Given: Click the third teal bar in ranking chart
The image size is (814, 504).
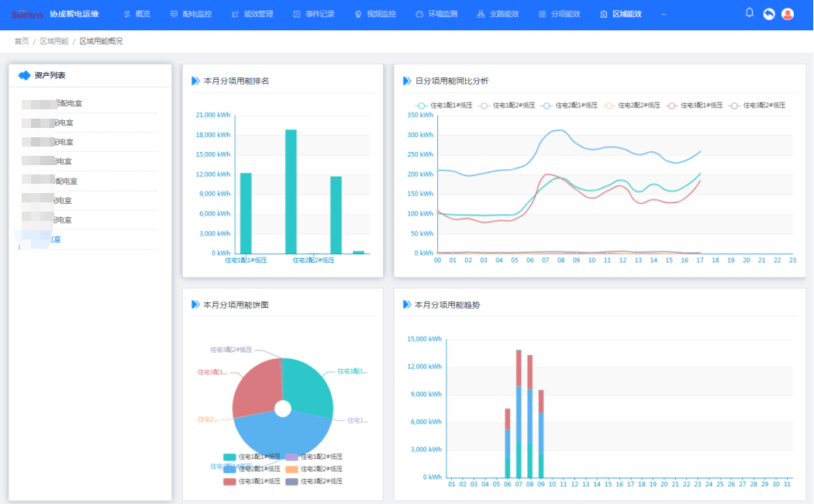Looking at the screenshot, I should pos(336,215).
